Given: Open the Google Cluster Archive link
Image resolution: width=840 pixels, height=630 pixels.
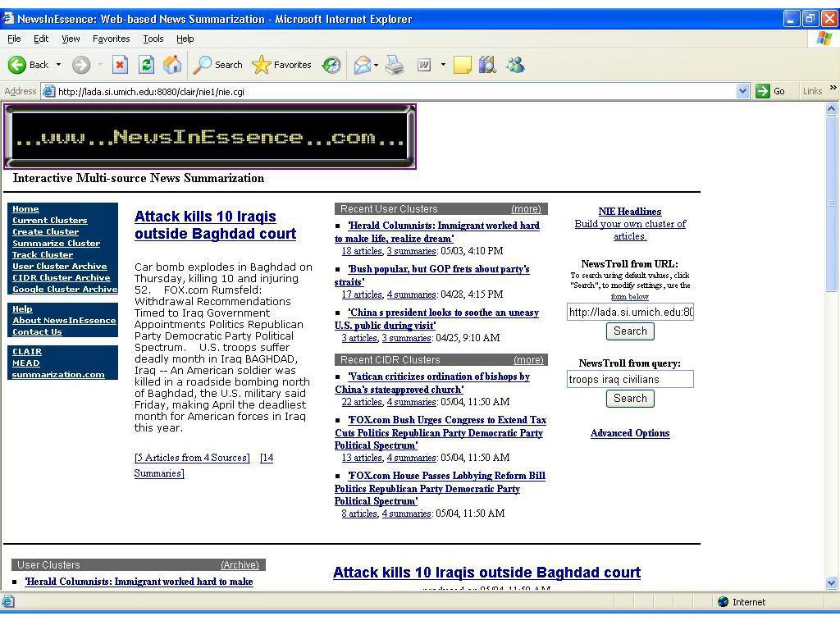Looking at the screenshot, I should tap(65, 290).
